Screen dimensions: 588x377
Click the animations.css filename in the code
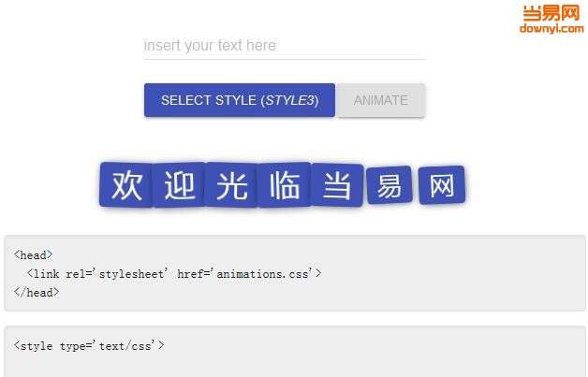(262, 274)
